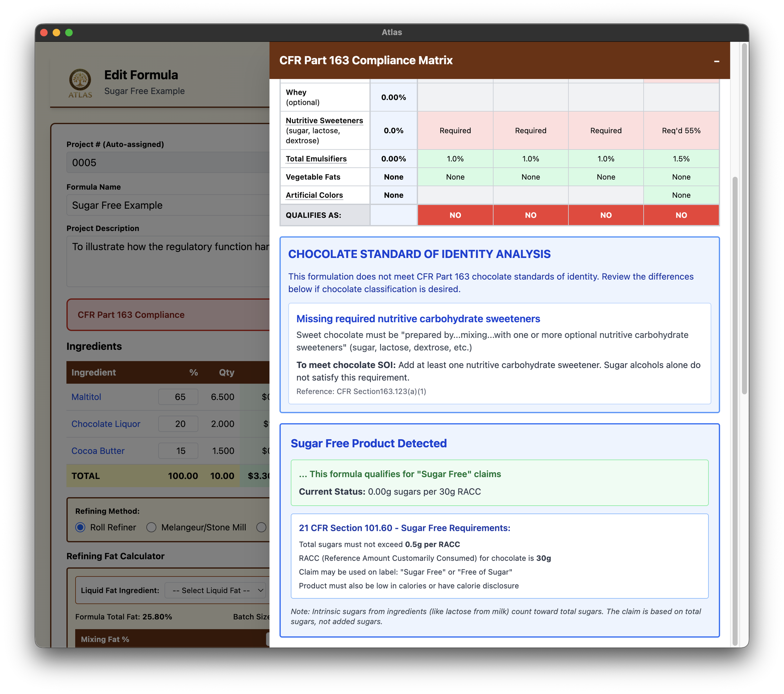The width and height of the screenshot is (784, 694).
Task: Click the underlined Total Emulsifiers label
Action: [x=316, y=158]
